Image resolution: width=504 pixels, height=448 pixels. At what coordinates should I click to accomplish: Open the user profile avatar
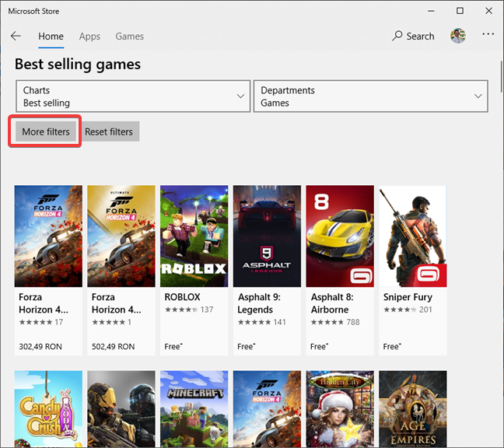pyautogui.click(x=457, y=36)
